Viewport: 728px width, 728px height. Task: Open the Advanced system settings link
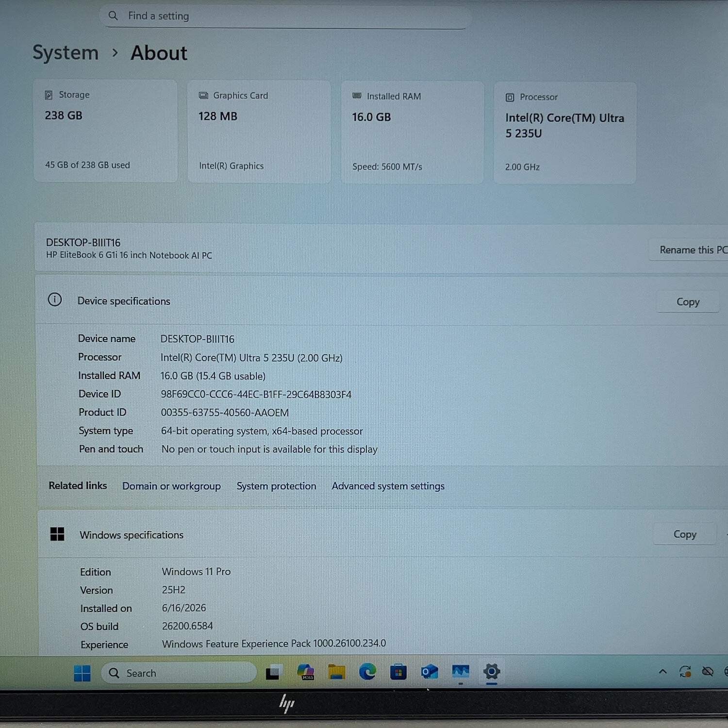point(388,486)
